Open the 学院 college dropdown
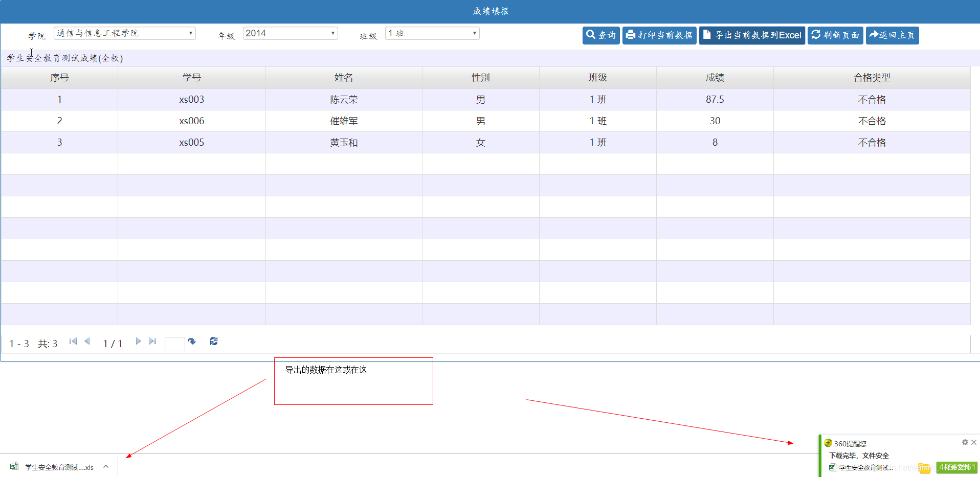 coord(124,33)
